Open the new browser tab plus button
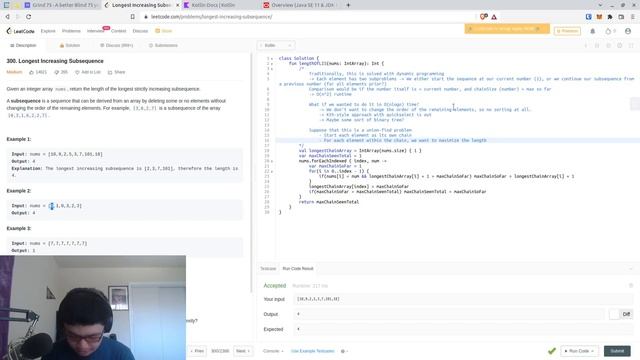The width and height of the screenshot is (640, 360). (x=348, y=5)
